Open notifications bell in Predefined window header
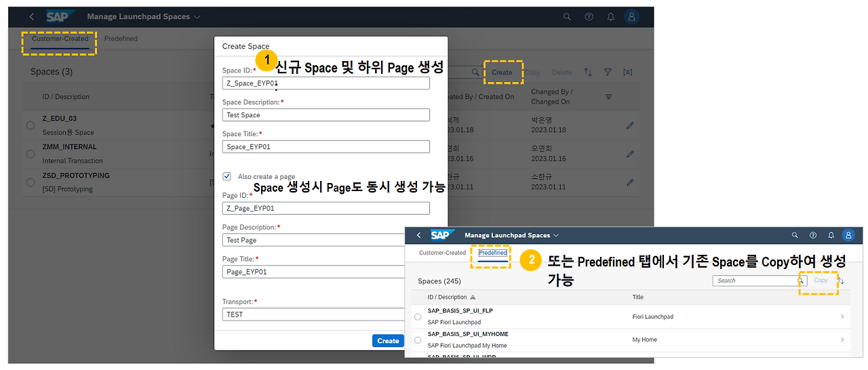The width and height of the screenshot is (868, 370). pyautogui.click(x=831, y=235)
